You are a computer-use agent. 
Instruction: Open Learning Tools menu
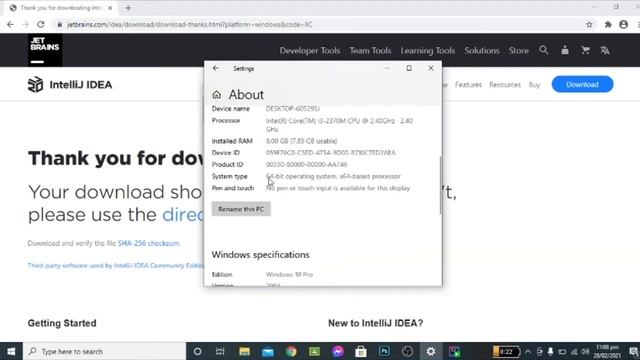point(428,51)
